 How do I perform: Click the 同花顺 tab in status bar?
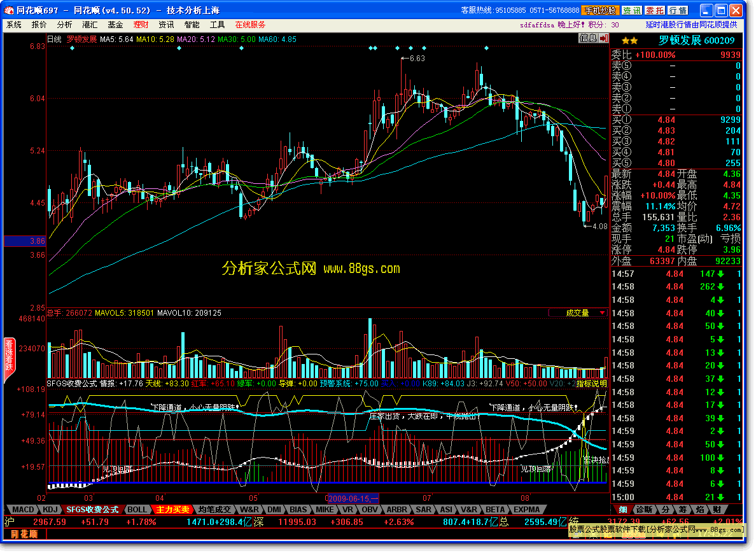click(24, 534)
